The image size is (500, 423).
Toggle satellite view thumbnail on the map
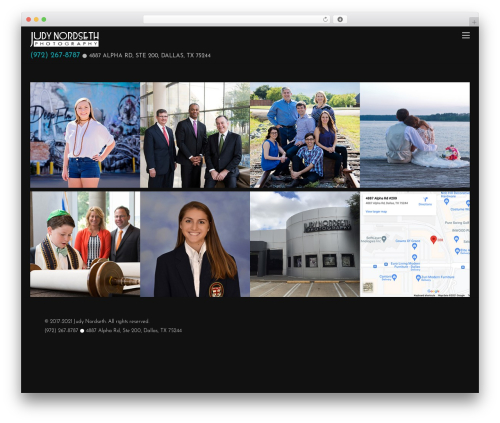tap(368, 287)
